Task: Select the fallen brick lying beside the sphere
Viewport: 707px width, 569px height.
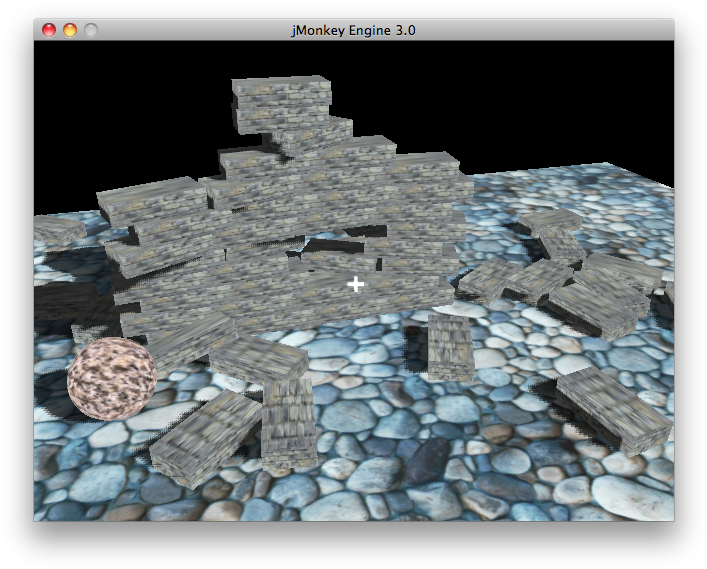Action: (x=205, y=437)
